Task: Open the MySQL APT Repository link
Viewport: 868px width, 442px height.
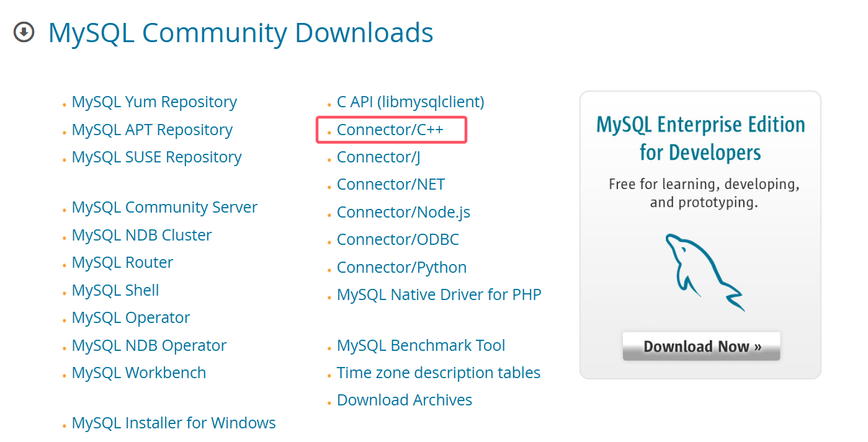Action: point(152,130)
